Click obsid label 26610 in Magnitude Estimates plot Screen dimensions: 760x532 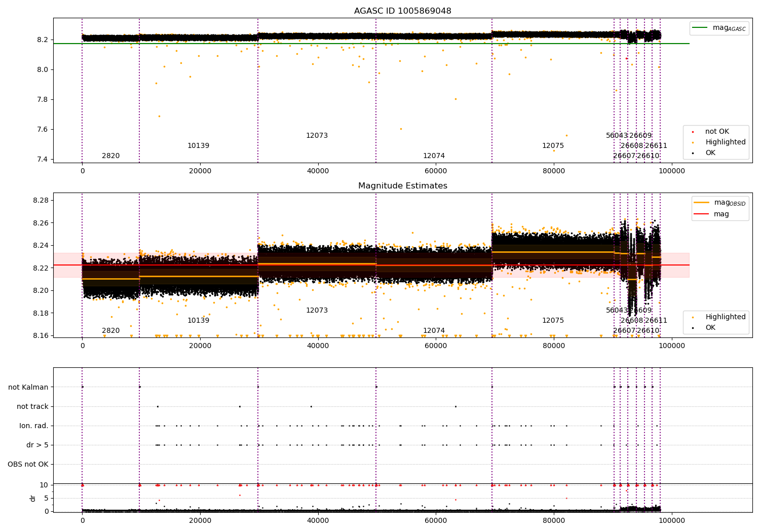648,331
